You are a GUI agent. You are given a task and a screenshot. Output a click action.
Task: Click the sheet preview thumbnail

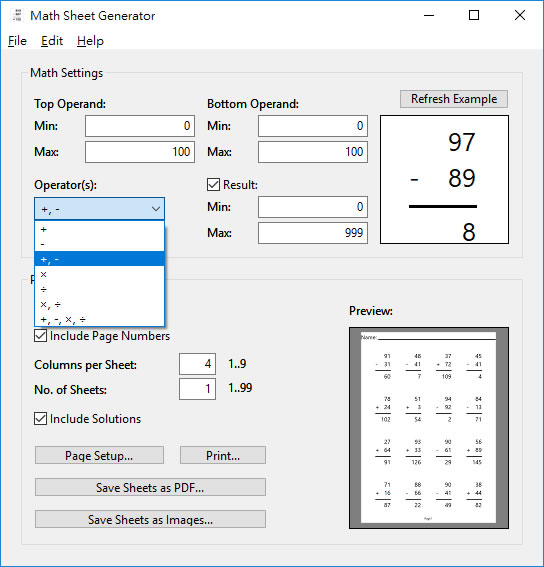tap(429, 428)
